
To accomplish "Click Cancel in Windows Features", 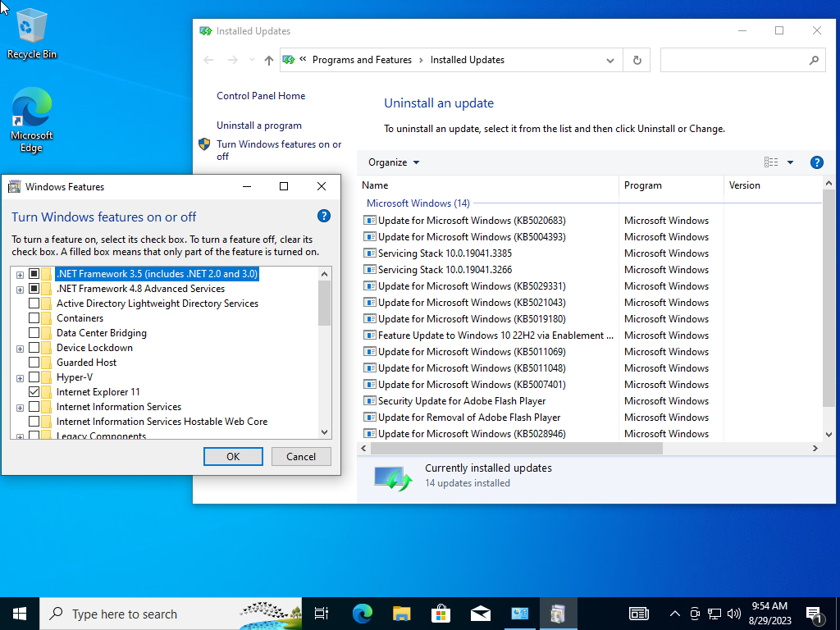I will pos(301,456).
